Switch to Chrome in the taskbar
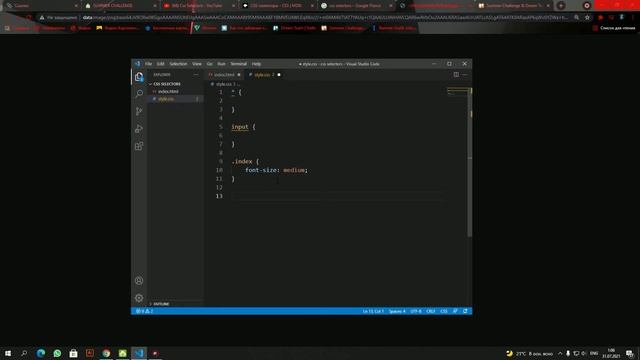The image size is (640, 360). pos(106,353)
